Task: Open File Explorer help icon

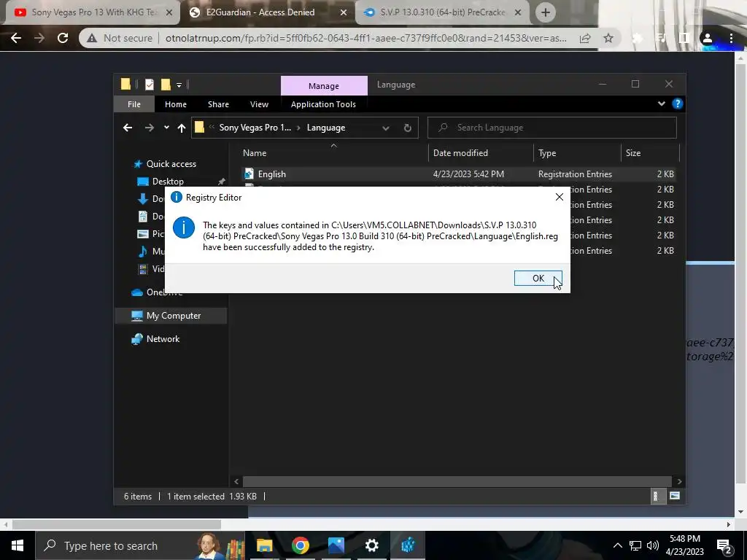Action: point(677,104)
